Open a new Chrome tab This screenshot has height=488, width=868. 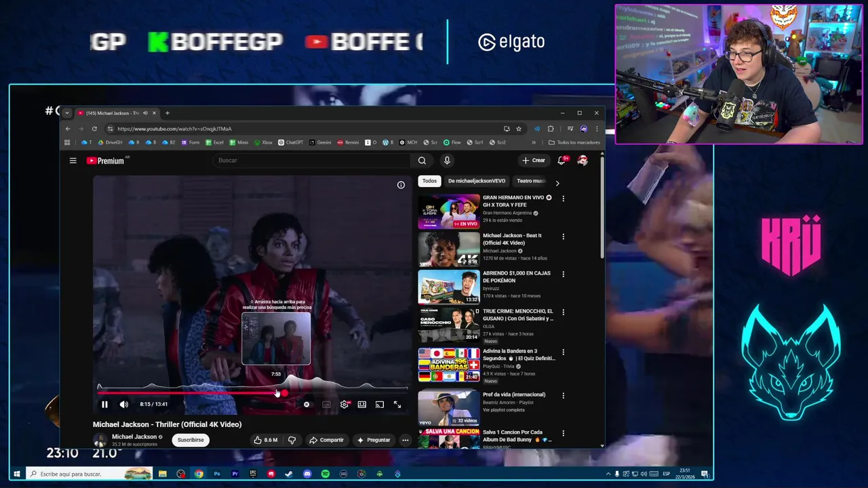(167, 113)
